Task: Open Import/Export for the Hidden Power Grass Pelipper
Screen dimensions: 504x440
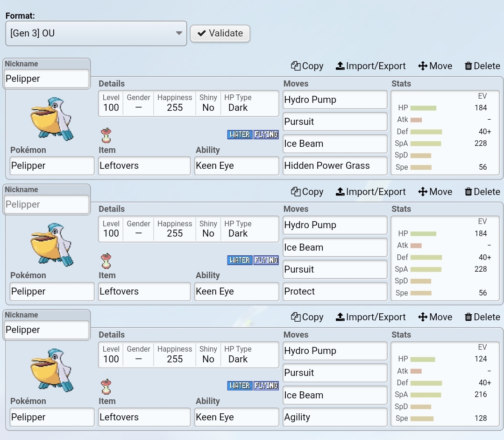Action: 370,66
